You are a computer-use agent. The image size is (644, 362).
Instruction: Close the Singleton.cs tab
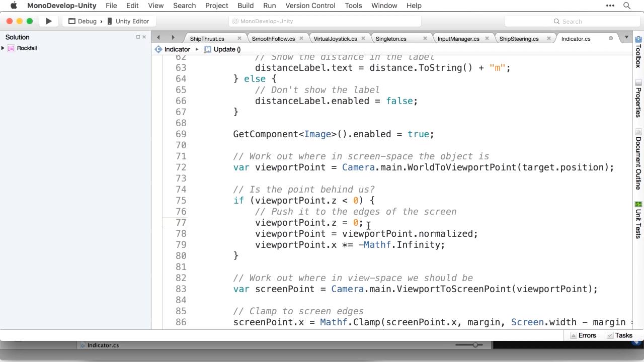point(425,38)
